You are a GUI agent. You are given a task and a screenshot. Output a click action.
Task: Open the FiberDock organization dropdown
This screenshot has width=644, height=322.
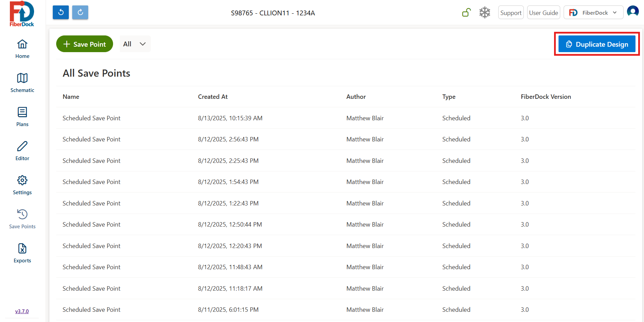pos(593,13)
